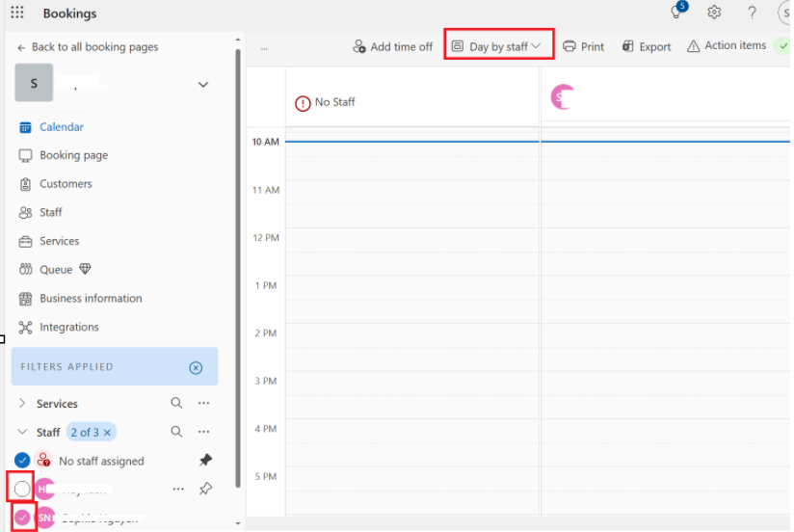
Task: Pin the second staff member row
Action: tap(205, 489)
